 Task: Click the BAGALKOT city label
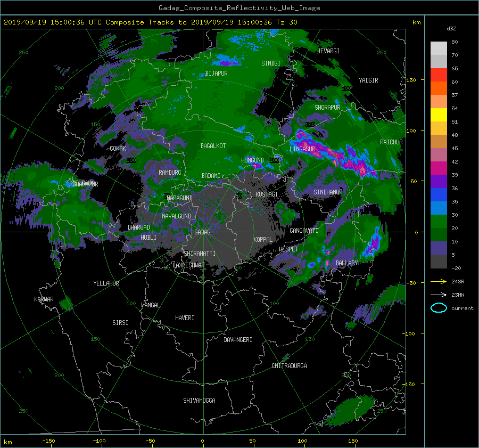(213, 146)
